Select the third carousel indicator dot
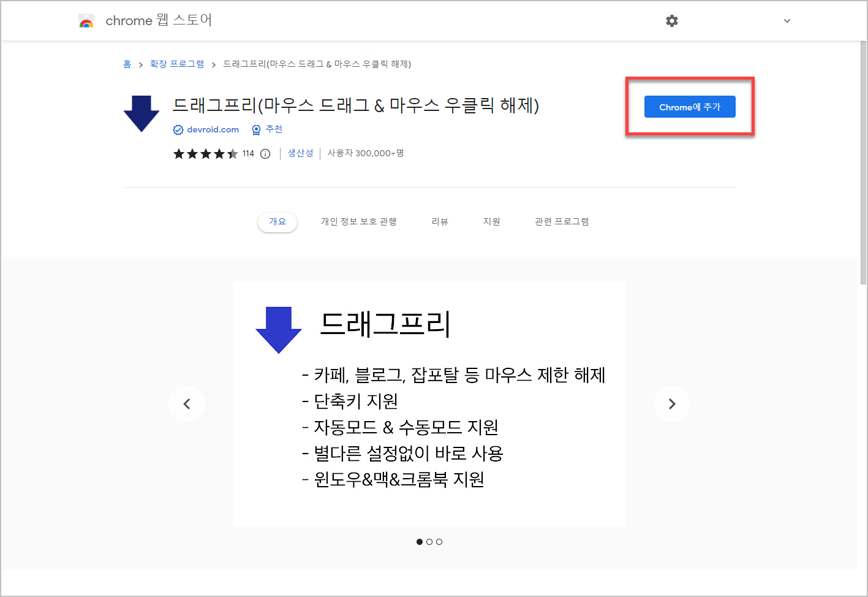The height and width of the screenshot is (597, 868). coord(439,542)
